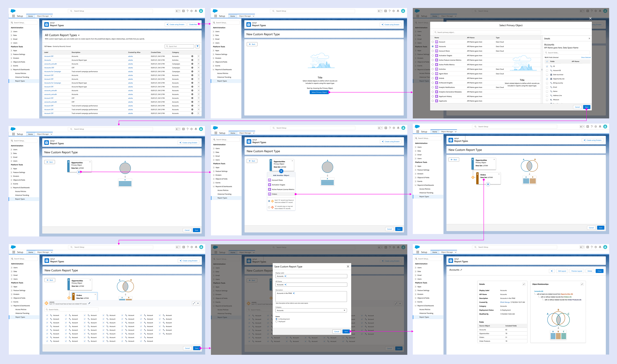Click the filter icon beside Quick Find
This screenshot has height=364, width=617.
[197, 46]
